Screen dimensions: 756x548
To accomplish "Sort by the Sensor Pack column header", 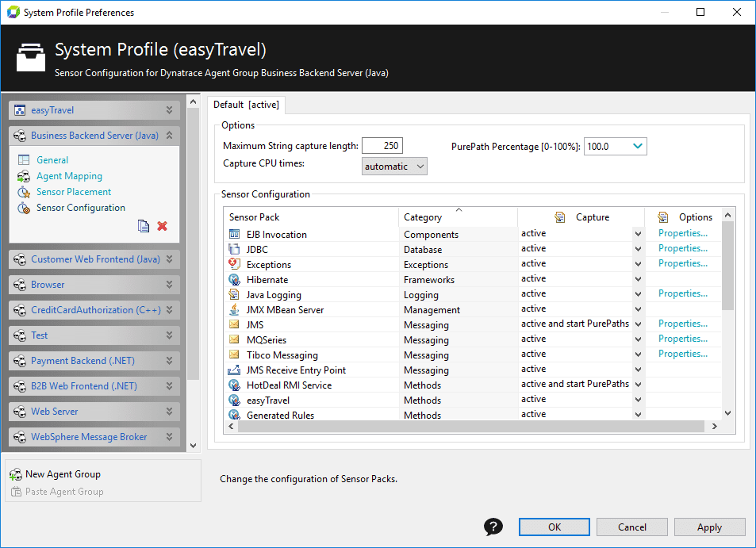I will (312, 217).
